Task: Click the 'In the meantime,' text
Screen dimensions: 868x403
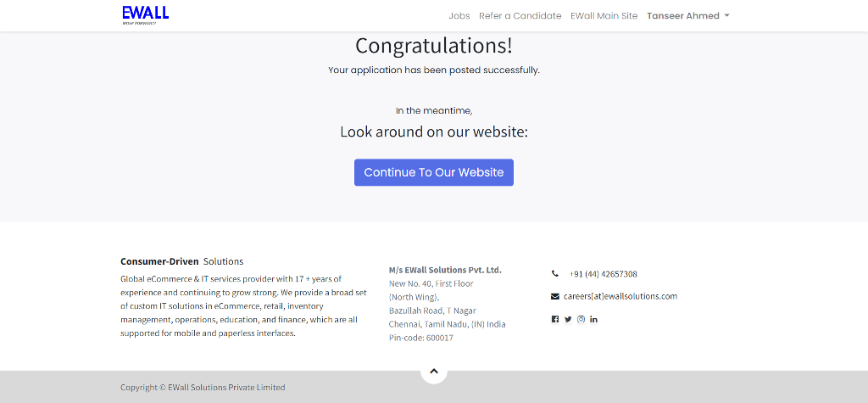Action: tap(434, 110)
